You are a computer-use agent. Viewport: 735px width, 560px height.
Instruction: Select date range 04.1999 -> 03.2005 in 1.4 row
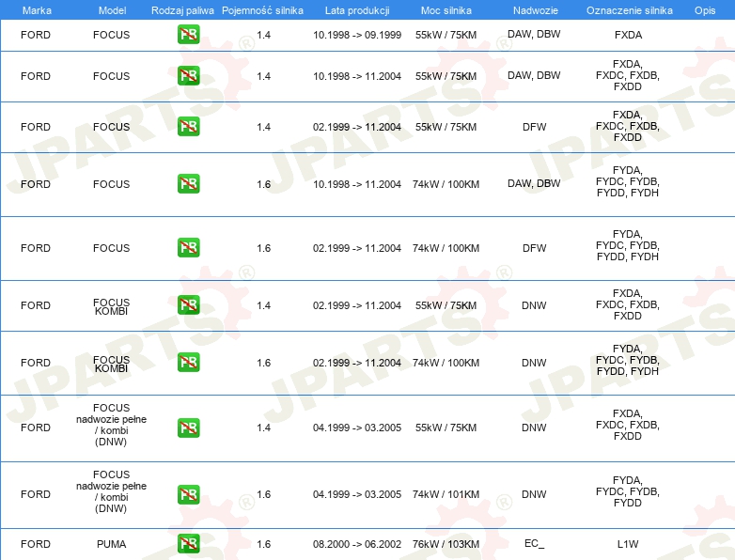[x=357, y=428]
